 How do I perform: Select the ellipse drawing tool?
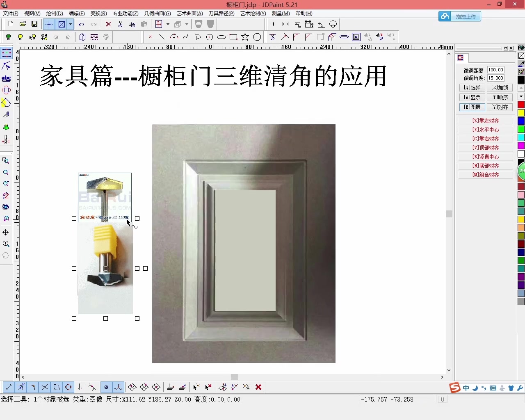pos(221,37)
